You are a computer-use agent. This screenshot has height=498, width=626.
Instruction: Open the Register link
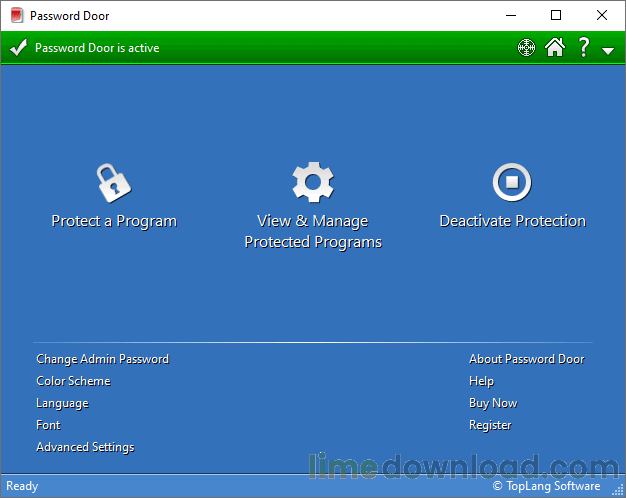[490, 425]
